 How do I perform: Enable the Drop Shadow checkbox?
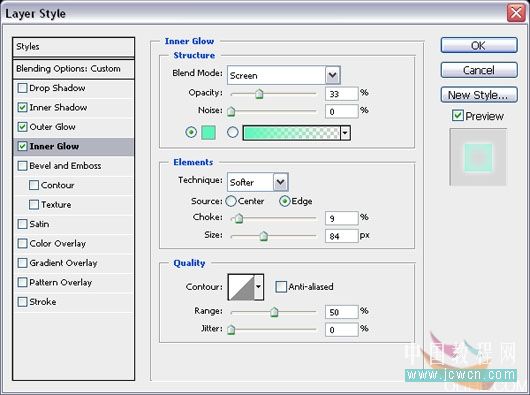pos(22,88)
